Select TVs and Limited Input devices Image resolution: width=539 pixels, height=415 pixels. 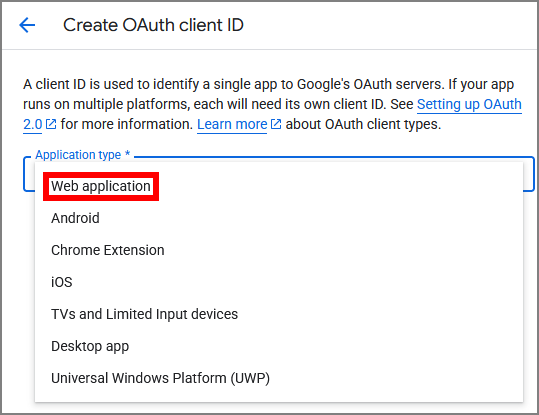pyautogui.click(x=279, y=314)
